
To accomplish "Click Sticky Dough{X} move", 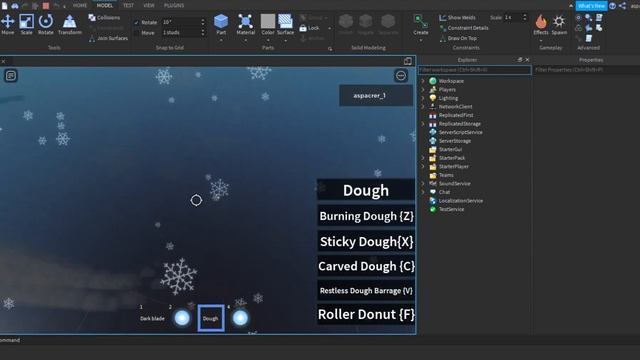I will tap(366, 241).
